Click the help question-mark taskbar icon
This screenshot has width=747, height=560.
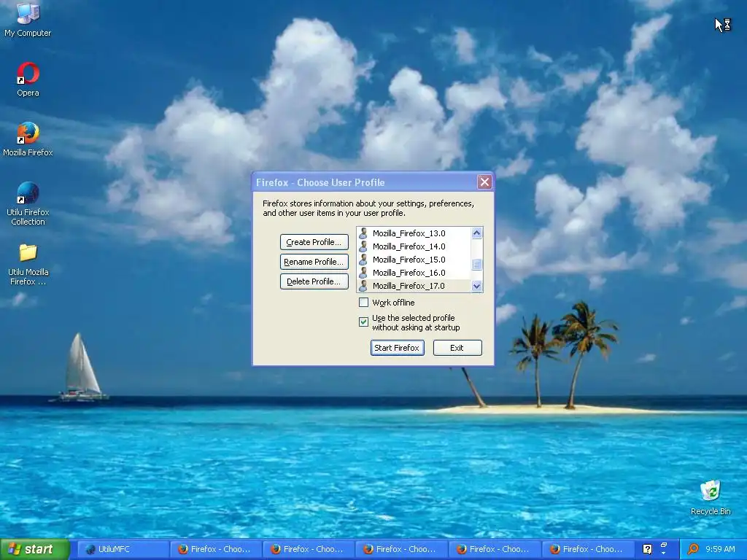click(x=647, y=549)
